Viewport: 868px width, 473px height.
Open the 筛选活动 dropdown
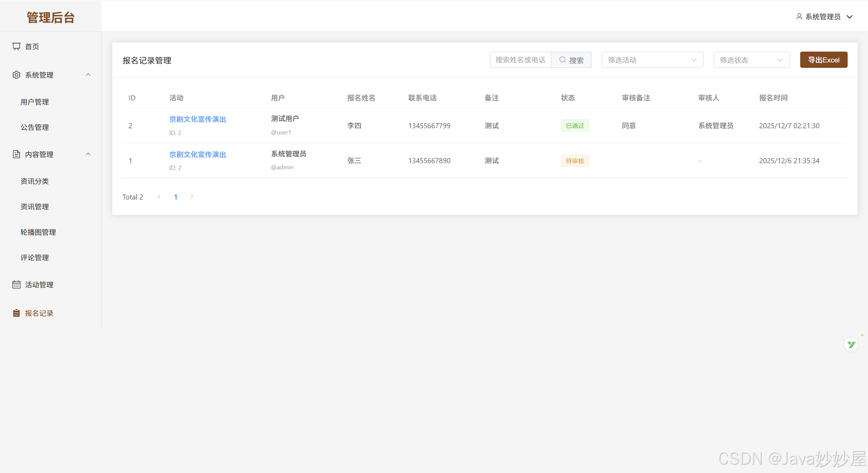[652, 60]
